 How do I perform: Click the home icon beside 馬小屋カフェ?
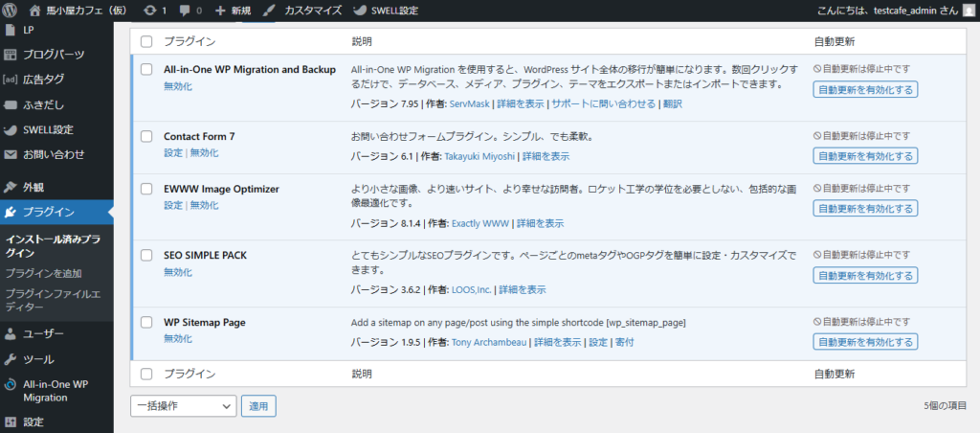pos(35,11)
